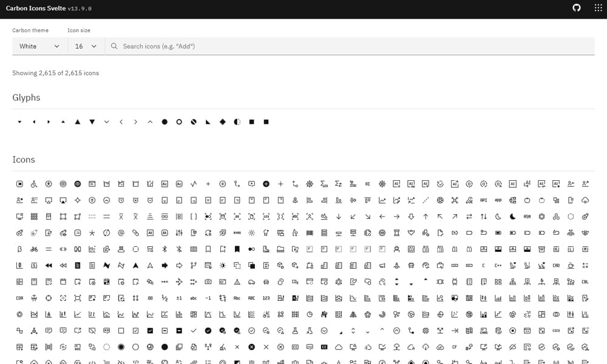Select the coffee cup cafe icon
The height and width of the screenshot is (364, 607).
[x=571, y=265]
